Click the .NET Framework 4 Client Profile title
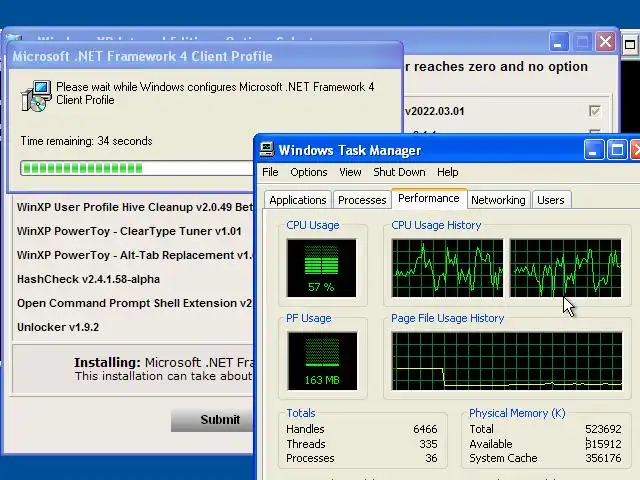Screen dimensions: 640x480 click(x=142, y=56)
